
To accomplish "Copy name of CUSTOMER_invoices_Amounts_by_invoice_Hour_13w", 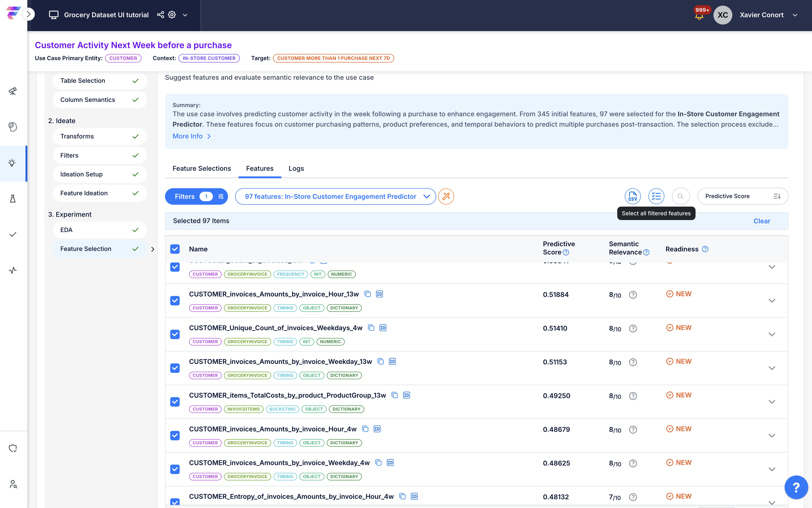I will (x=367, y=294).
